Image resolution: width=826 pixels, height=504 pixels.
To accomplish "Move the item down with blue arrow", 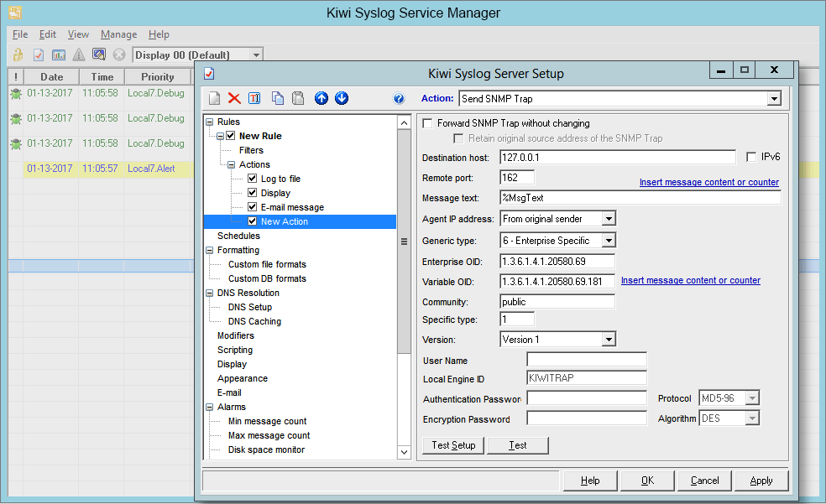I will (x=342, y=99).
